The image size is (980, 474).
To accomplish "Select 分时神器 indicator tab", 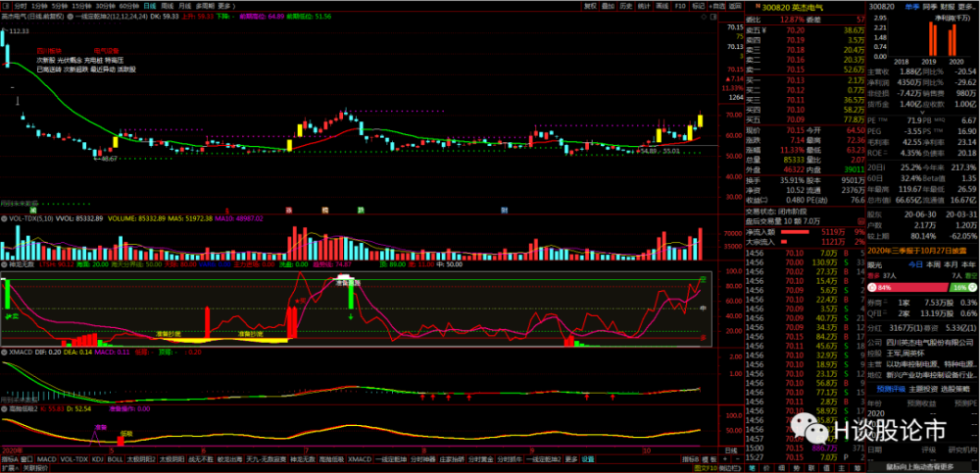I will pos(423,459).
